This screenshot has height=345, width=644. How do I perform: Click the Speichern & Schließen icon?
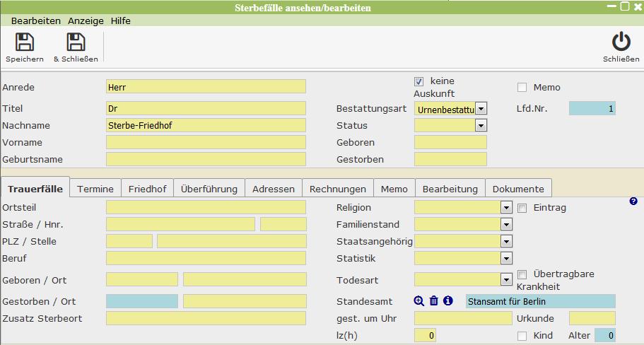pyautogui.click(x=76, y=42)
